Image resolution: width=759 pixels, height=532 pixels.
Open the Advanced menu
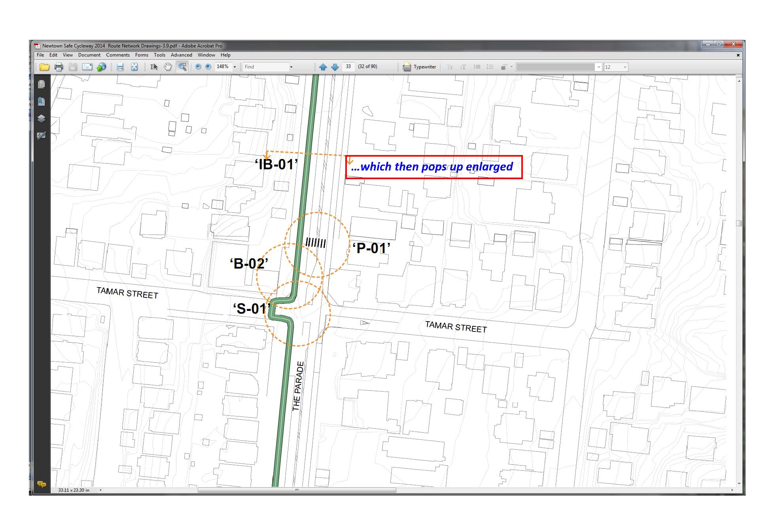coord(181,55)
